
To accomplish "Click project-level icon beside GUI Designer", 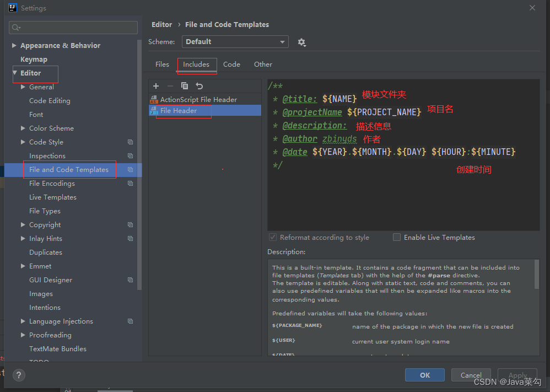I will pyautogui.click(x=130, y=280).
